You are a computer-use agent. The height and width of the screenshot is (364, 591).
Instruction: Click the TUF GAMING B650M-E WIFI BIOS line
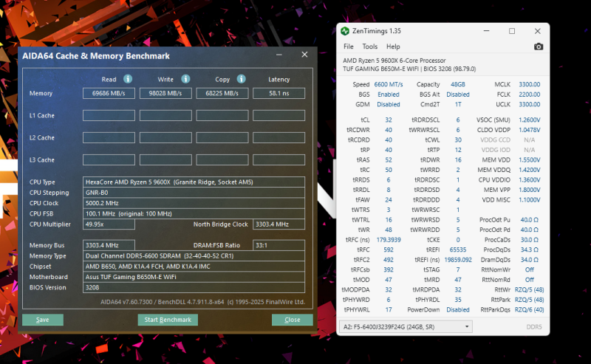click(409, 69)
